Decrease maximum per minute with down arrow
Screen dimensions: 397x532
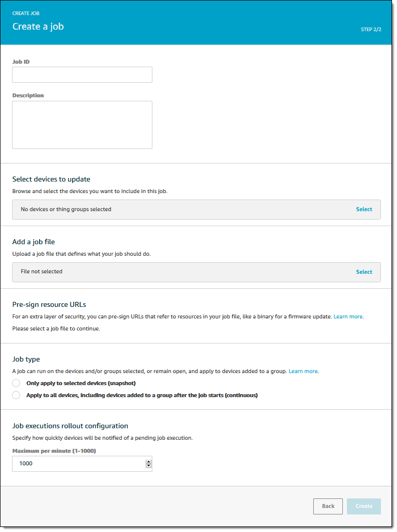(148, 466)
